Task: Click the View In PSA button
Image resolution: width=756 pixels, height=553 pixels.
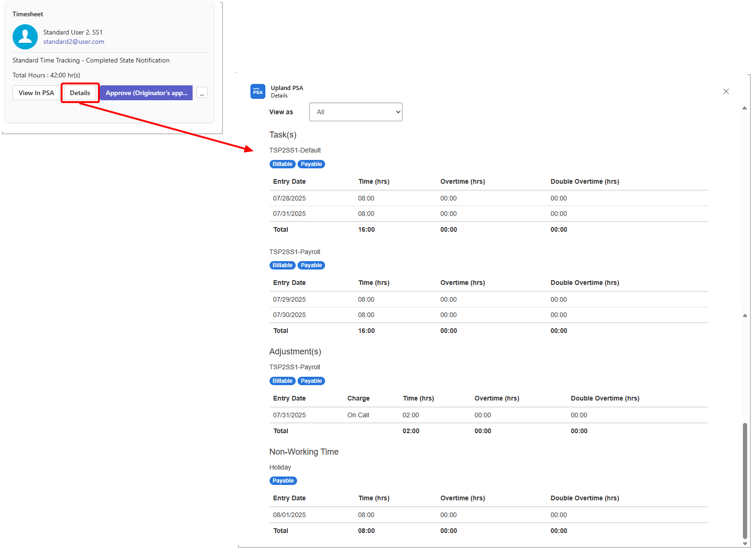Action: click(36, 93)
